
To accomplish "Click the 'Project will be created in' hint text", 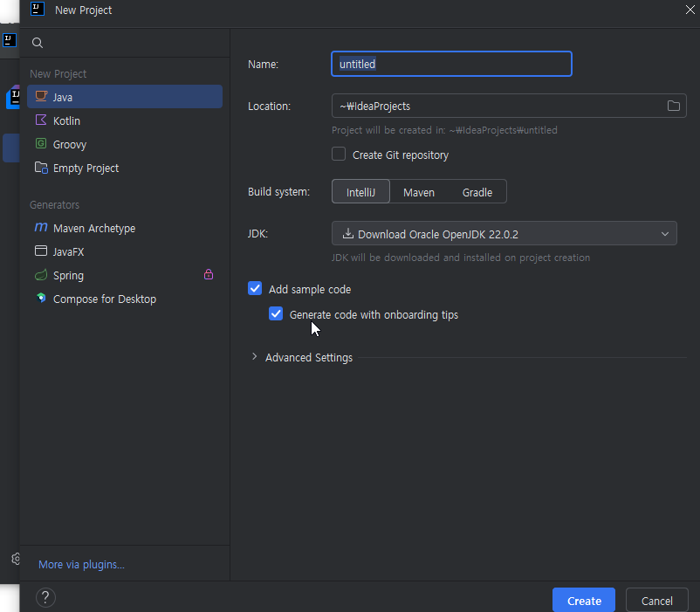I will (x=444, y=130).
